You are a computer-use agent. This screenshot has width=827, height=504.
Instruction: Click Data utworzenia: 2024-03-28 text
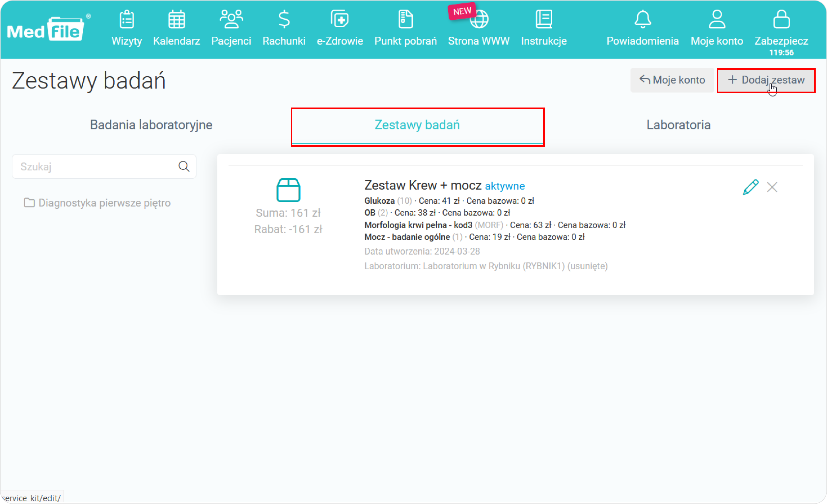click(x=422, y=251)
